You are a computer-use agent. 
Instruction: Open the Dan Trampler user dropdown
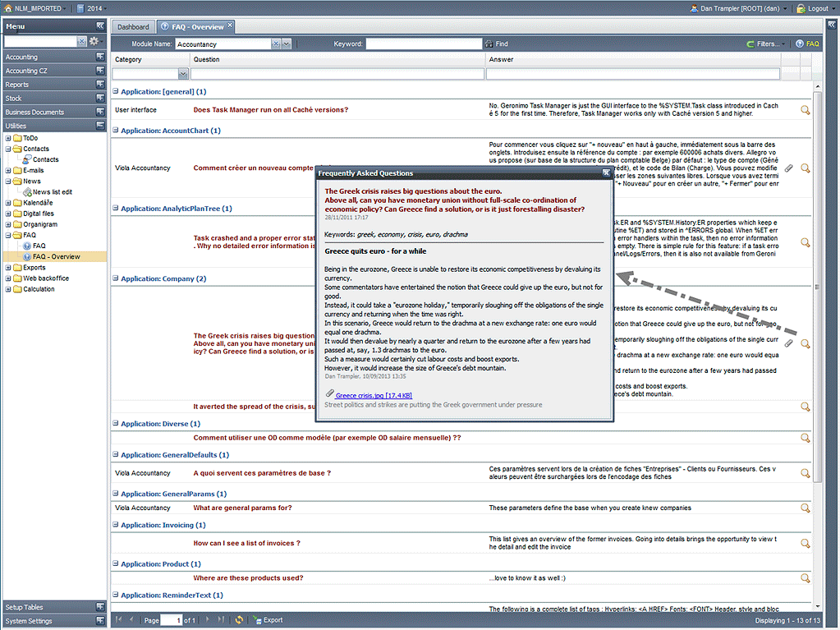coord(739,8)
